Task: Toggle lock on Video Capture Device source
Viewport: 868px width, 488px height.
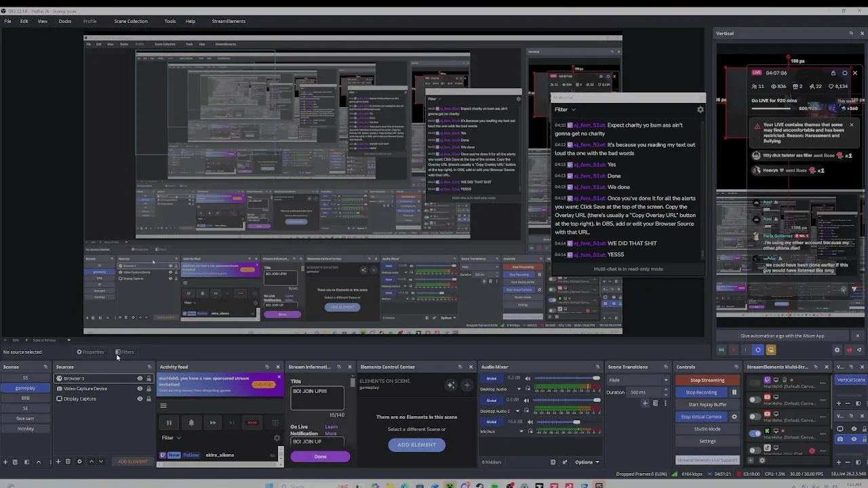Action: [x=149, y=388]
